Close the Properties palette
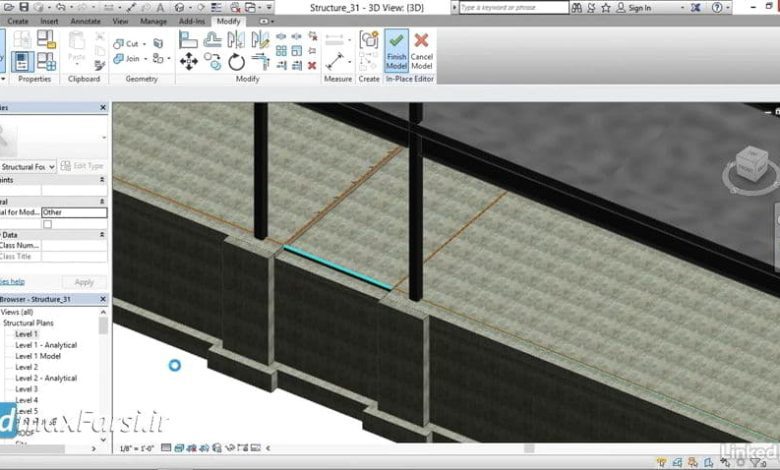The image size is (780, 470). tap(103, 107)
